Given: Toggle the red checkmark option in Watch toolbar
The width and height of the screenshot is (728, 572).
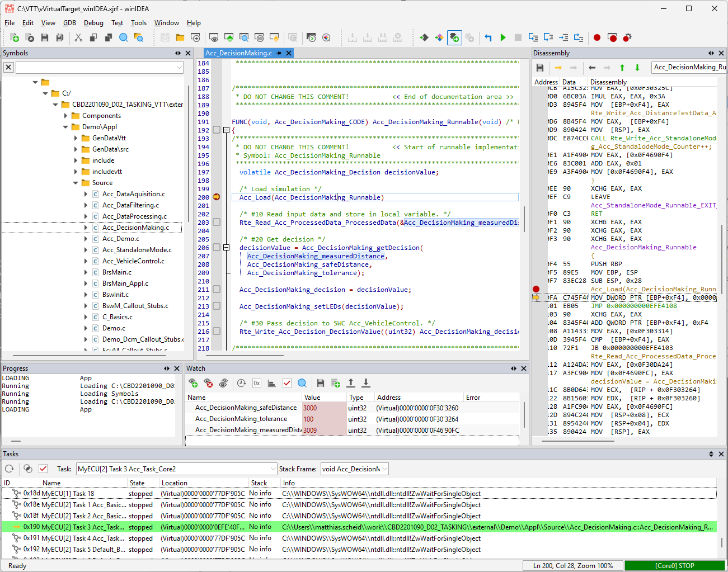Looking at the screenshot, I should 287,383.
